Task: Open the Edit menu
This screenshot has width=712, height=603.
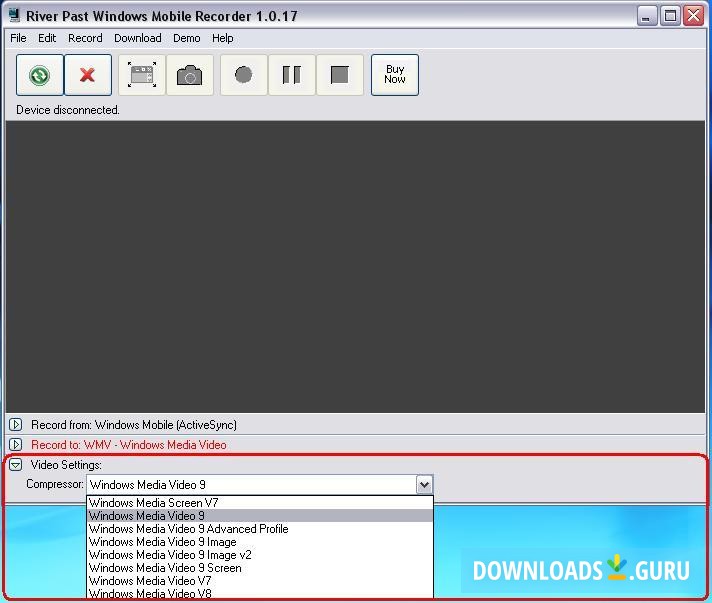Action: coord(47,38)
